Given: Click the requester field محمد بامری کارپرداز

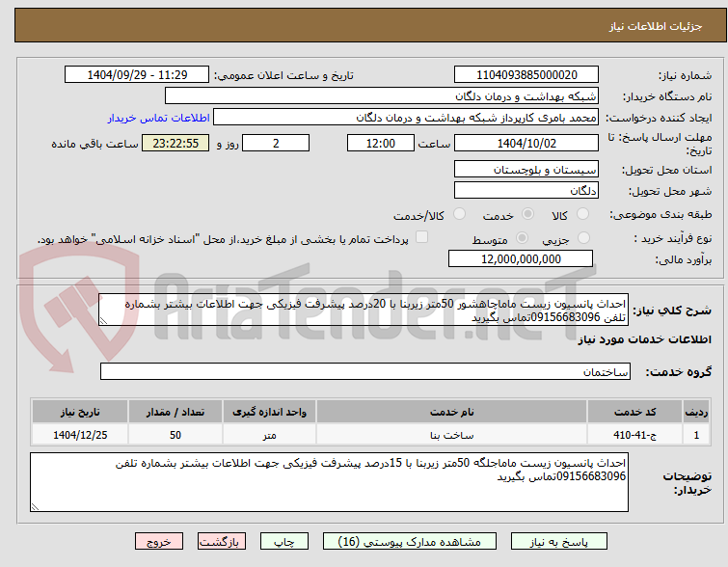Looking at the screenshot, I should point(406,118).
